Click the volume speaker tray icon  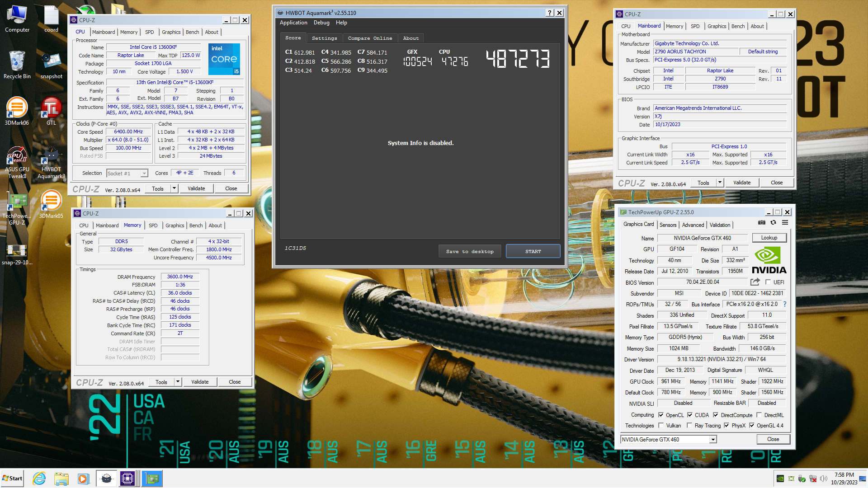pyautogui.click(x=824, y=479)
